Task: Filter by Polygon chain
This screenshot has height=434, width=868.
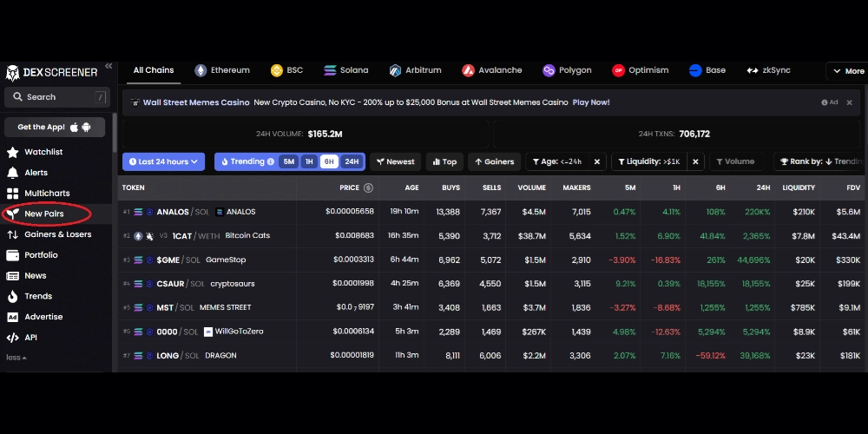Action: pyautogui.click(x=567, y=70)
